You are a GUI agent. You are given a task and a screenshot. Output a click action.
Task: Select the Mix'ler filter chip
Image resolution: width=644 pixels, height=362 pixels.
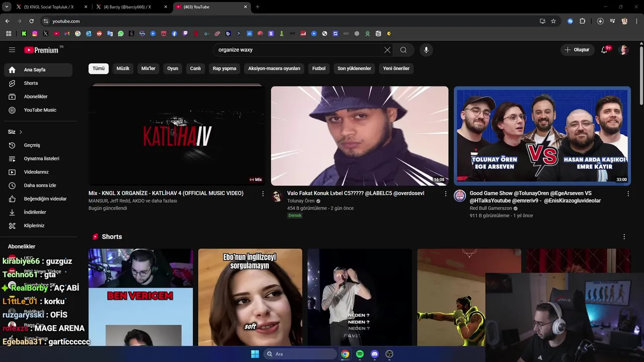coord(148,68)
